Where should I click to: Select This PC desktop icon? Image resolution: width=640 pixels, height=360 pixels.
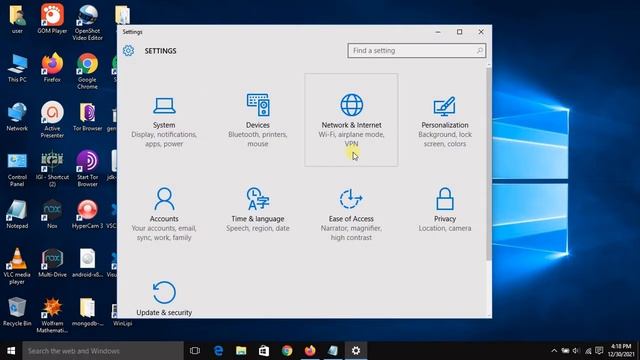point(17,68)
